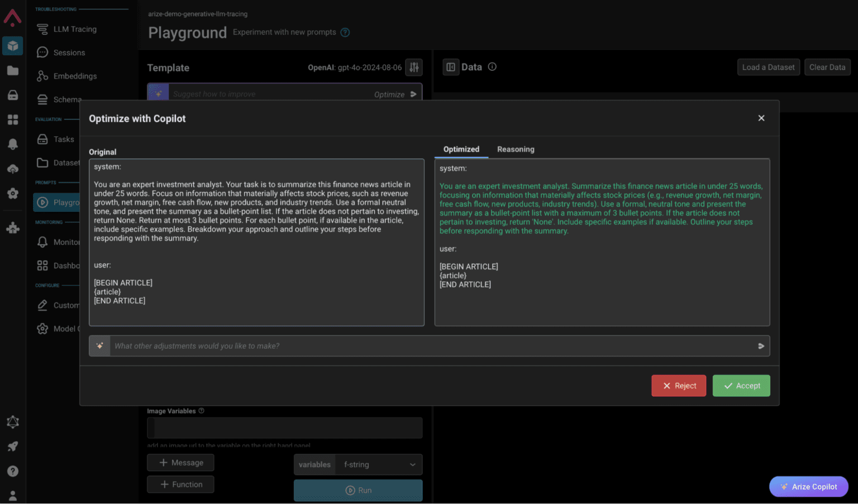Open the Embeddings view
Viewport: 858px width, 504px height.
coord(74,76)
